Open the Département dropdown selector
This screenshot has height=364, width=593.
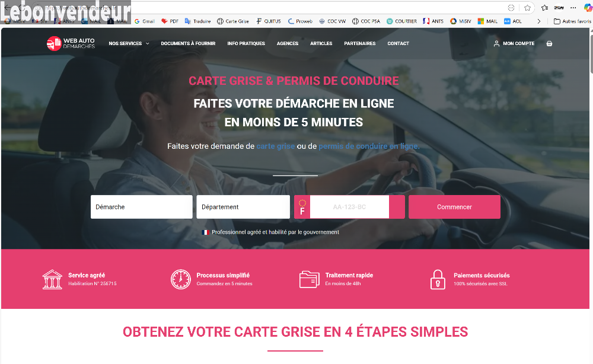pos(243,207)
